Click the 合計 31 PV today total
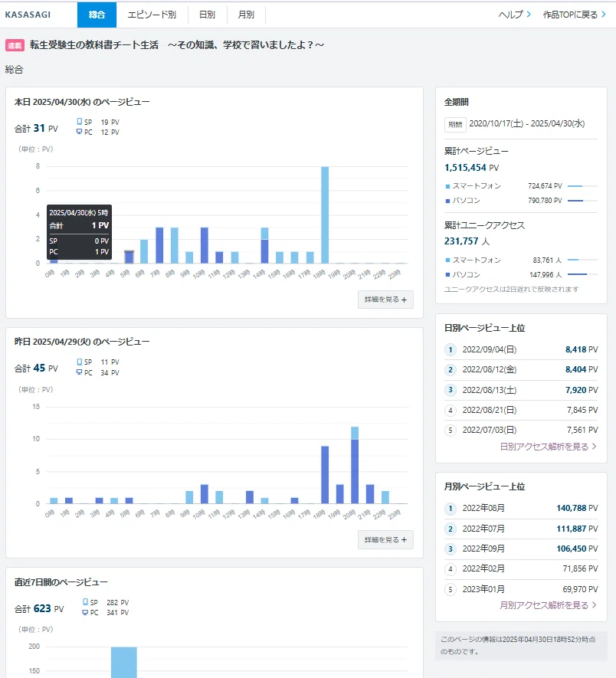The width and height of the screenshot is (616, 678). pos(36,129)
